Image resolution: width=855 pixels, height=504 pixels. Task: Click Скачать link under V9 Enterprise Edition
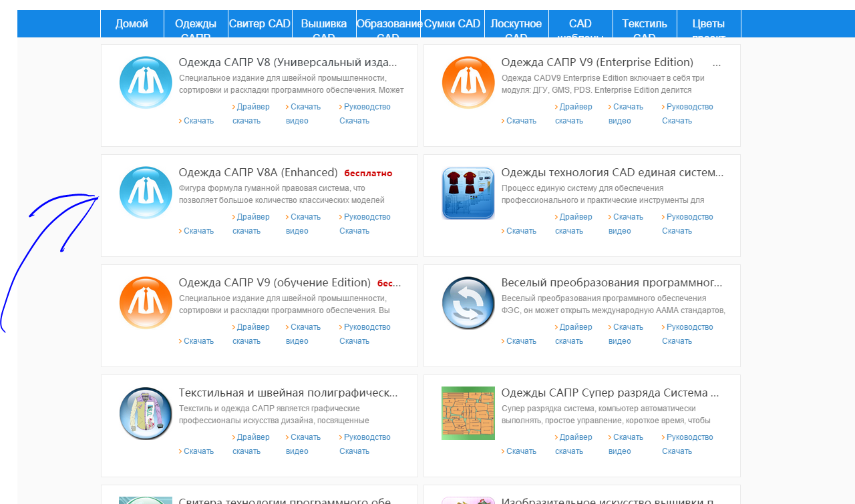tap(519, 121)
